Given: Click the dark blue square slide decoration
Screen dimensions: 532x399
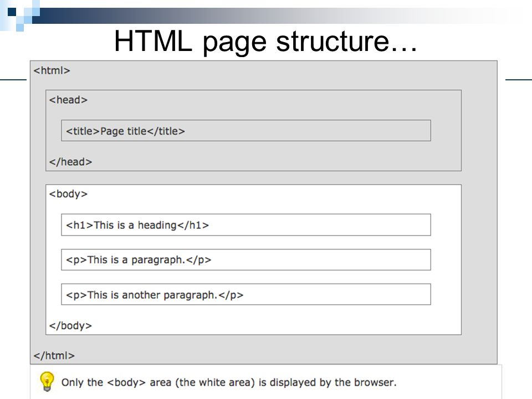Looking at the screenshot, I should coord(12,12).
